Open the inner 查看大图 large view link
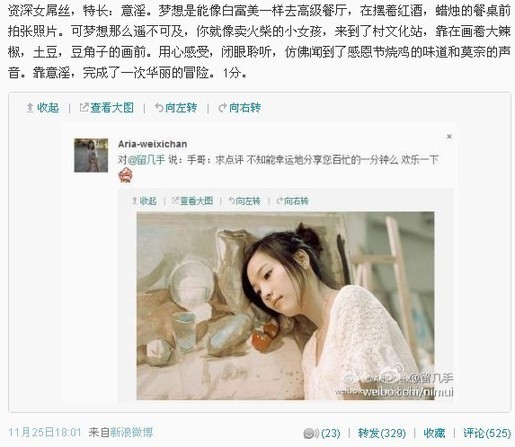This screenshot has height=447, width=515. coord(192,201)
